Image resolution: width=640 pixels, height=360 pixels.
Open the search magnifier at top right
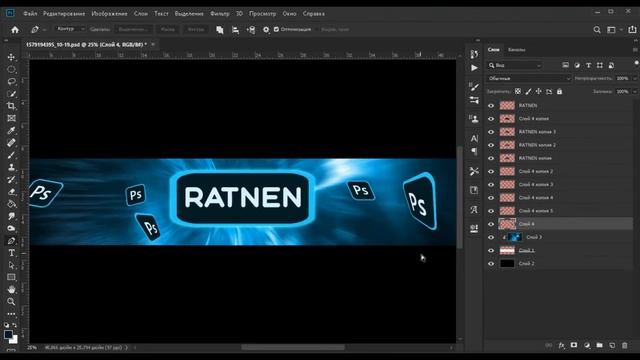[x=597, y=29]
